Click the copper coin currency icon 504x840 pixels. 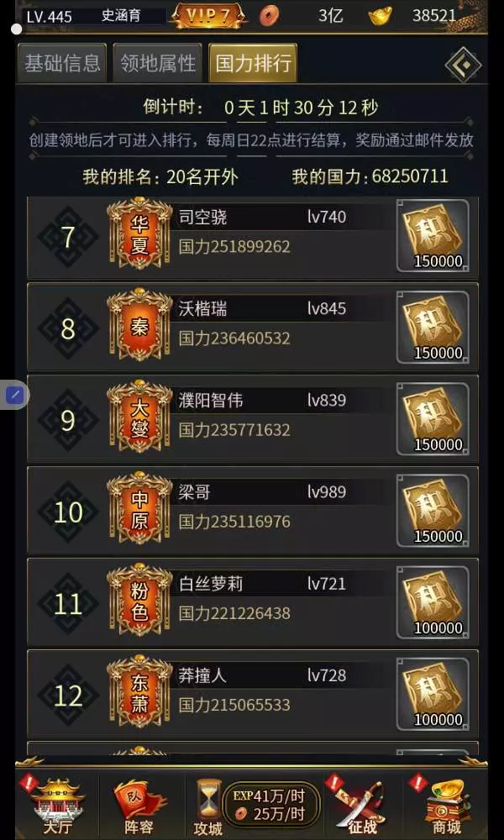269,15
